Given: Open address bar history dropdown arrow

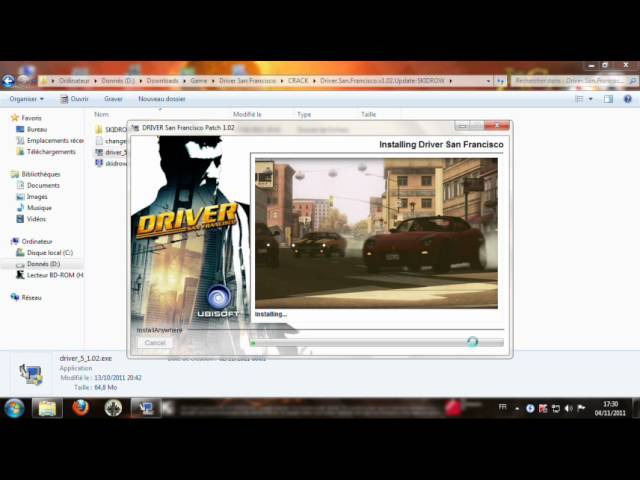Looking at the screenshot, I should (x=489, y=81).
